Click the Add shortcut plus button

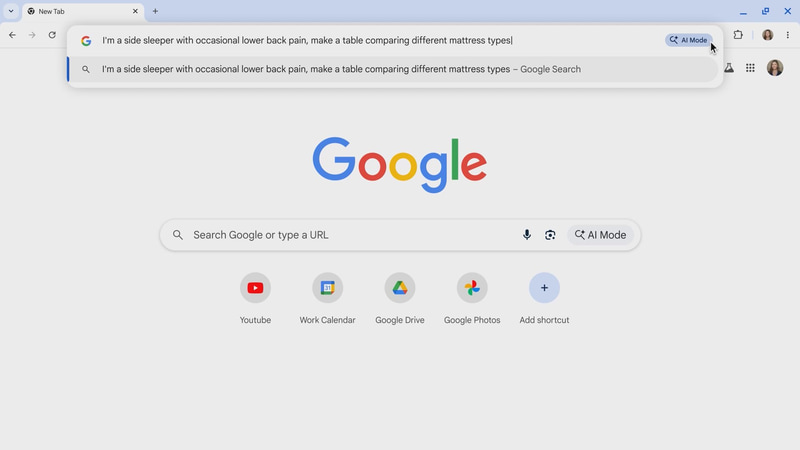click(544, 288)
